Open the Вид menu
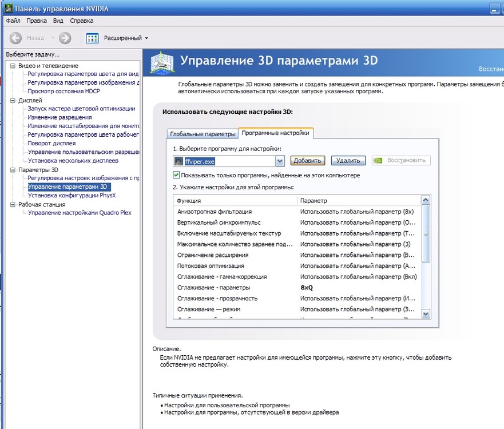The width and height of the screenshot is (504, 429). point(58,21)
